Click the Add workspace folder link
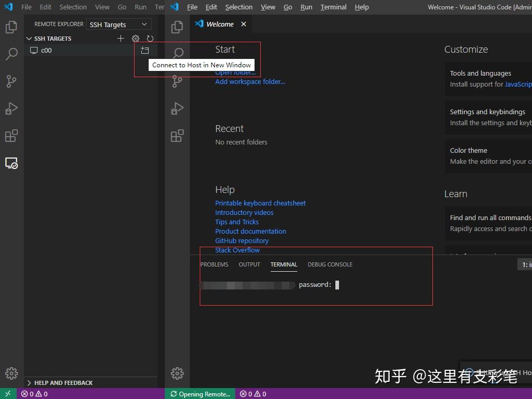The width and height of the screenshot is (532, 399). [250, 81]
